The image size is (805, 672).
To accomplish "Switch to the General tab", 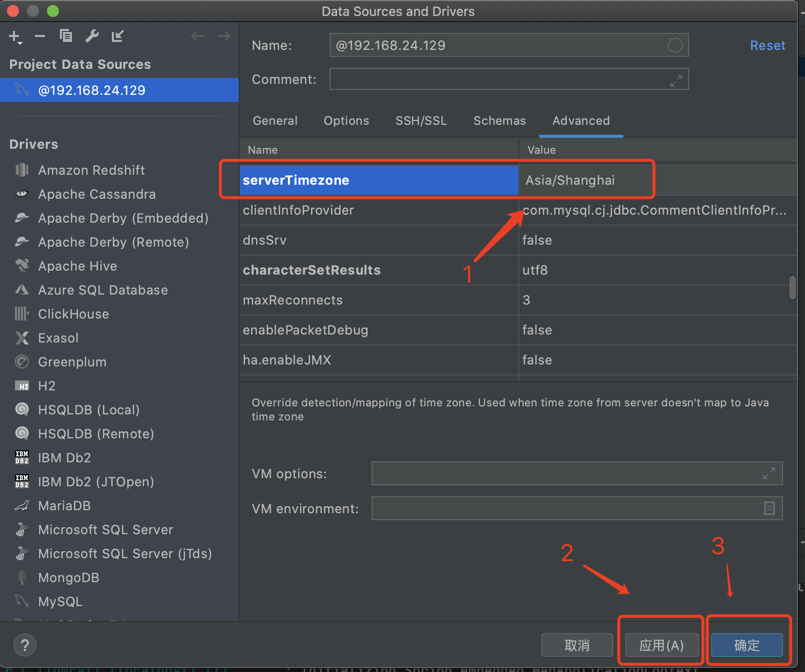I will (275, 121).
